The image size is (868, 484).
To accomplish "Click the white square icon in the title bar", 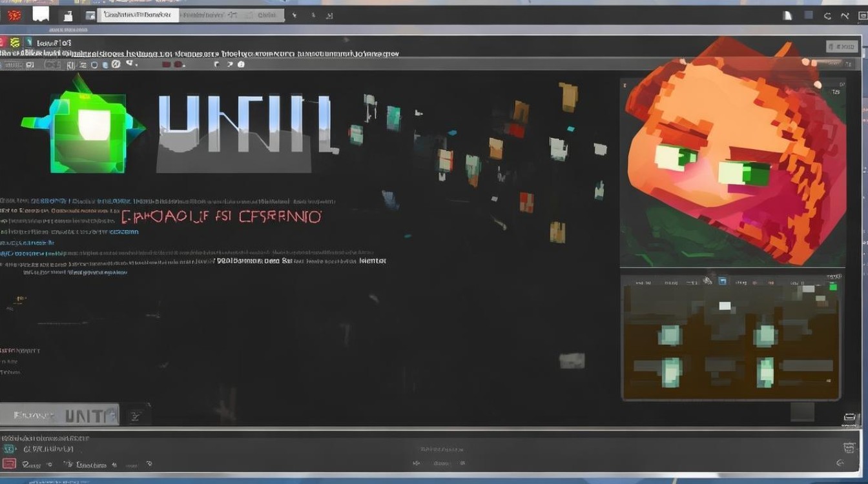I will point(41,14).
